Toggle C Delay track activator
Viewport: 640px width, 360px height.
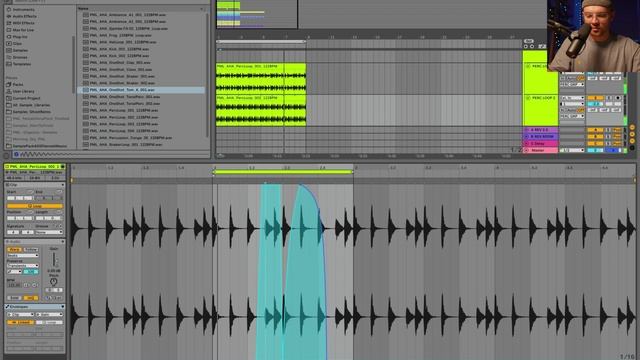pyautogui.click(x=596, y=144)
